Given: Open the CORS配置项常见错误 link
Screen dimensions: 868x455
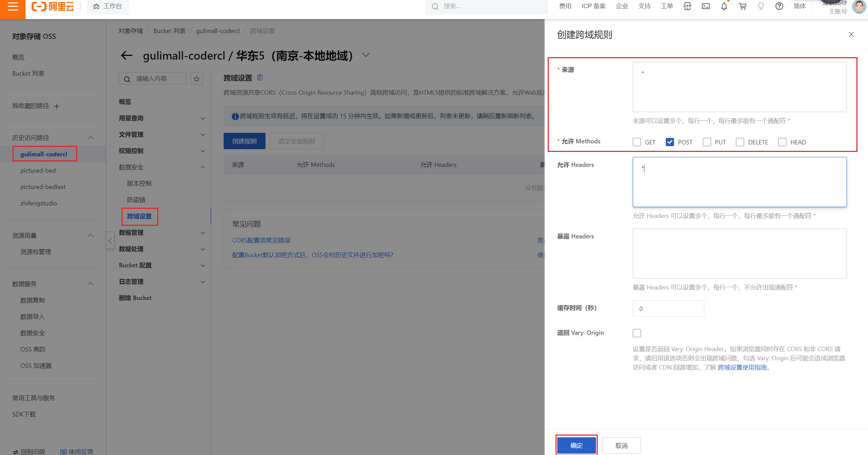Looking at the screenshot, I should pyautogui.click(x=261, y=240).
